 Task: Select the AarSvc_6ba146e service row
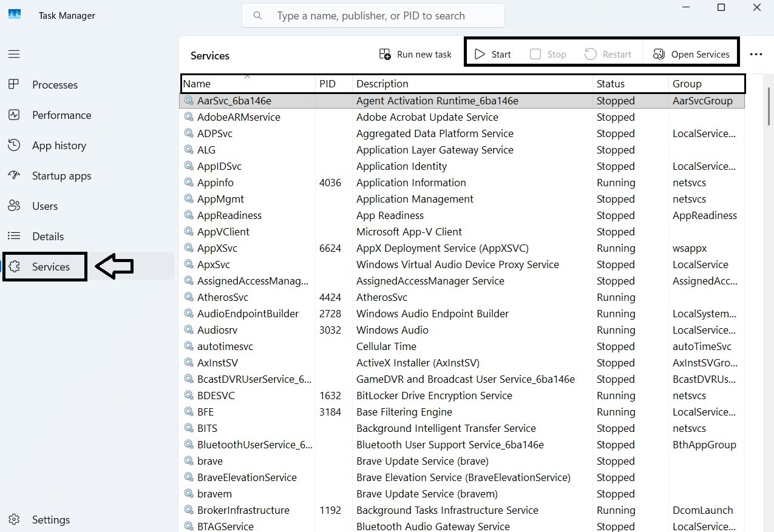click(x=462, y=101)
